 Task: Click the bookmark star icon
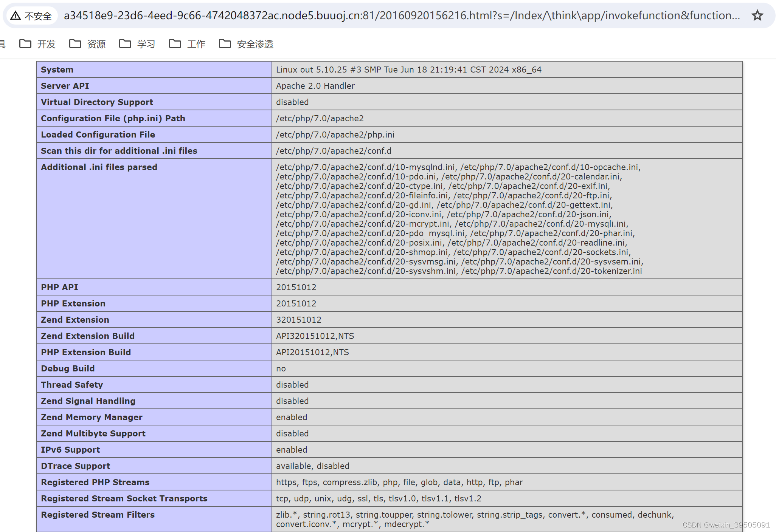[757, 15]
